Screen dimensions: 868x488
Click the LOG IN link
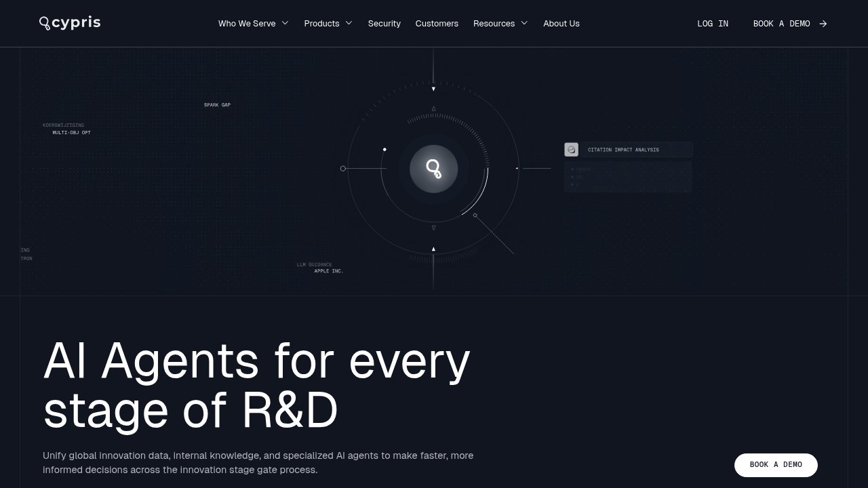pyautogui.click(x=713, y=24)
